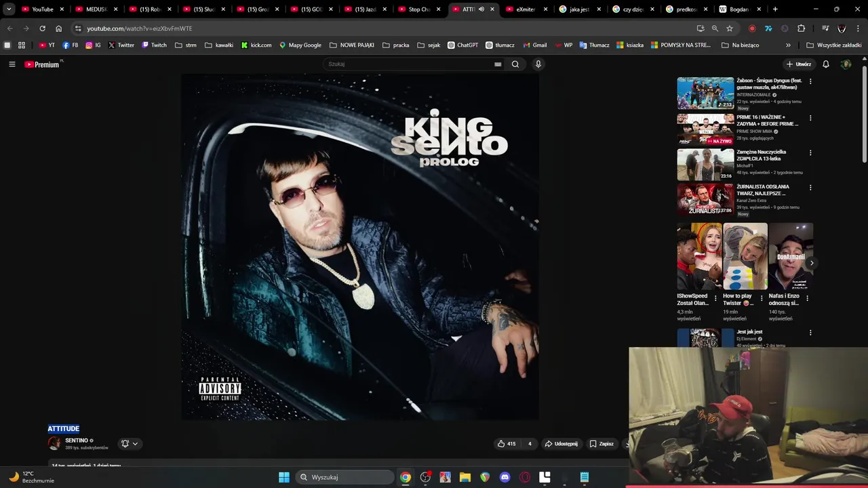Open a new Chrome tab

[775, 9]
